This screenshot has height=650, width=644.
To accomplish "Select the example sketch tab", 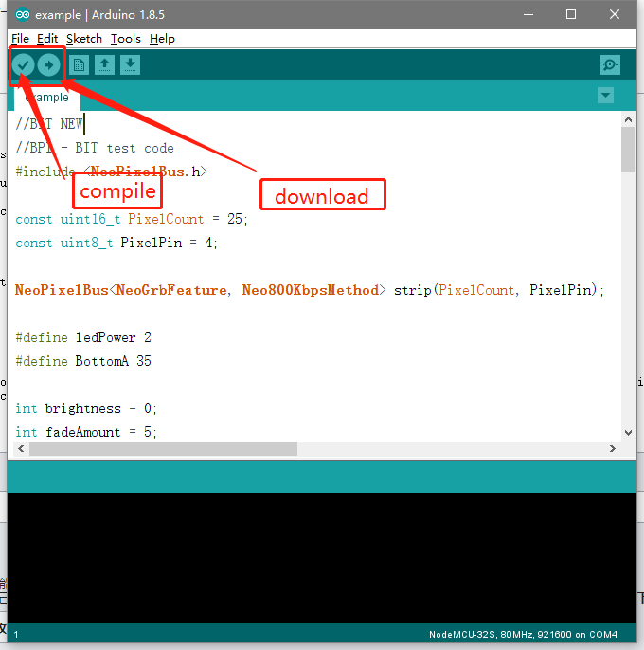I will click(x=47, y=98).
